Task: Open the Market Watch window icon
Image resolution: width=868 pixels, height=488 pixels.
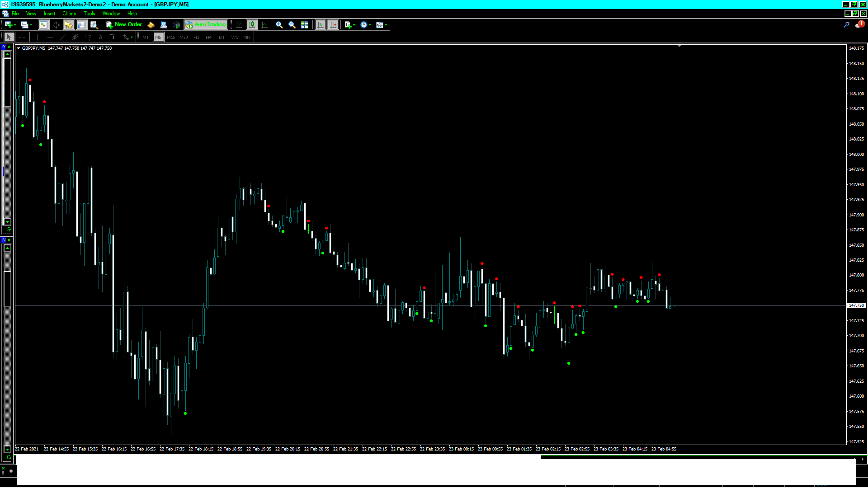Action: click(43, 25)
